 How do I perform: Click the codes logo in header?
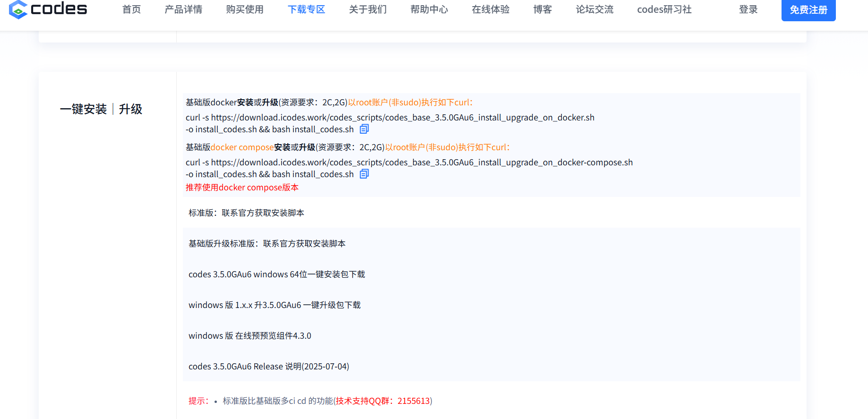coord(48,9)
